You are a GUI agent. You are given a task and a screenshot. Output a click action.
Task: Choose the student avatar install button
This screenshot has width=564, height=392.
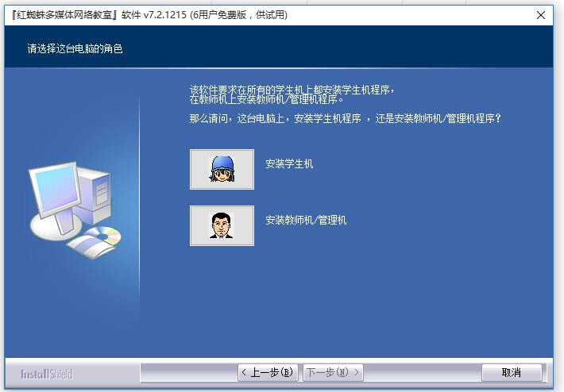click(222, 169)
